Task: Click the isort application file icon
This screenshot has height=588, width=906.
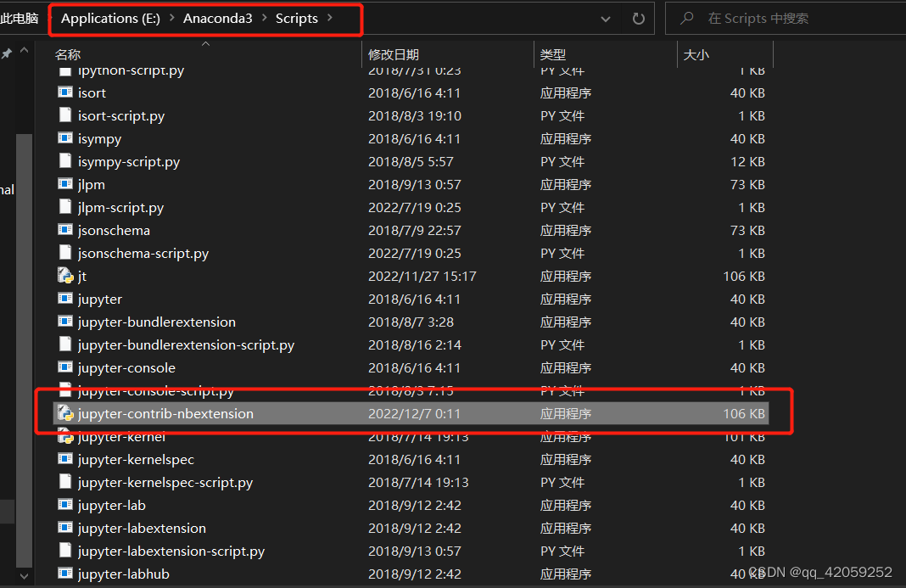Action: 65,92
